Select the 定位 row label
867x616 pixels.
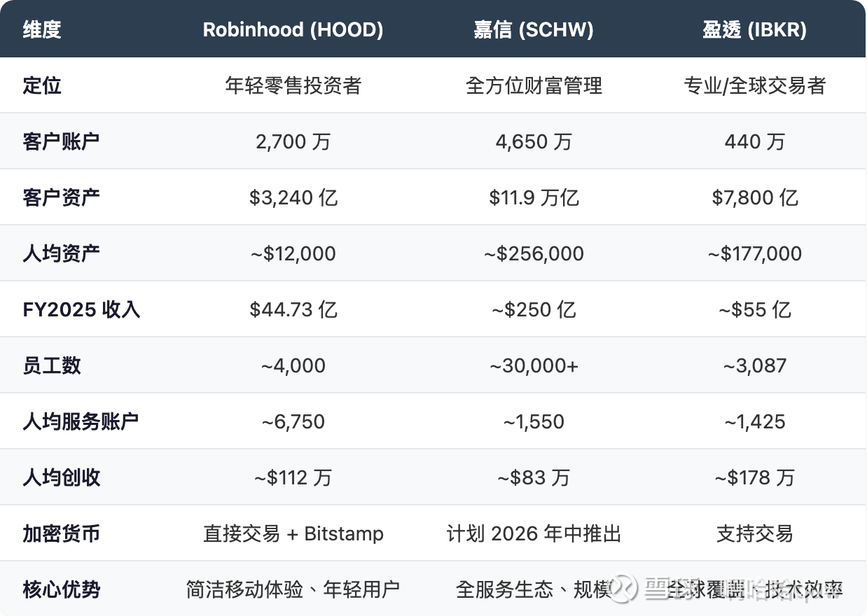click(x=42, y=85)
